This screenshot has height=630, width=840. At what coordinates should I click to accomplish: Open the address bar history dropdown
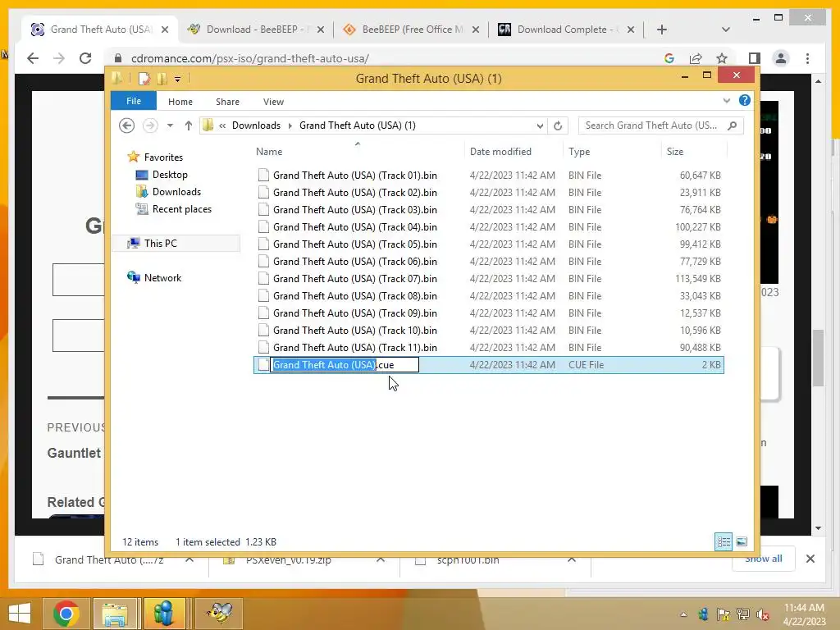pos(540,126)
